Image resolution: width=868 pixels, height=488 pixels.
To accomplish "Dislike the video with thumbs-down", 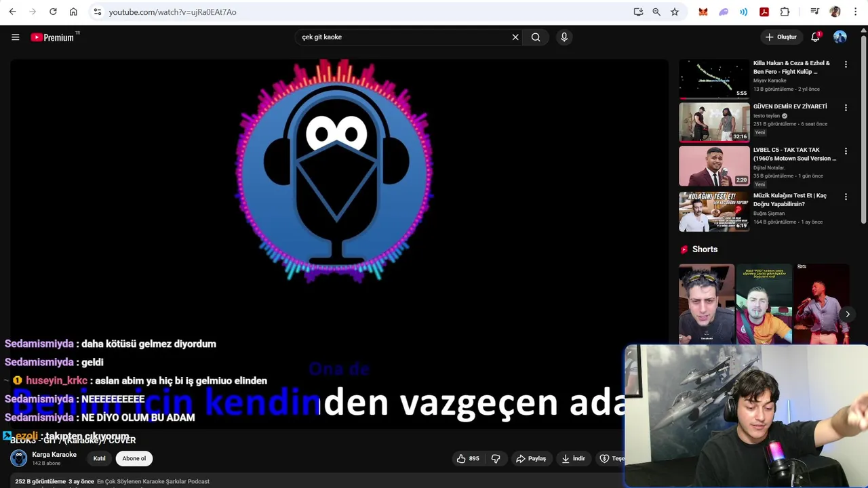I will (496, 459).
